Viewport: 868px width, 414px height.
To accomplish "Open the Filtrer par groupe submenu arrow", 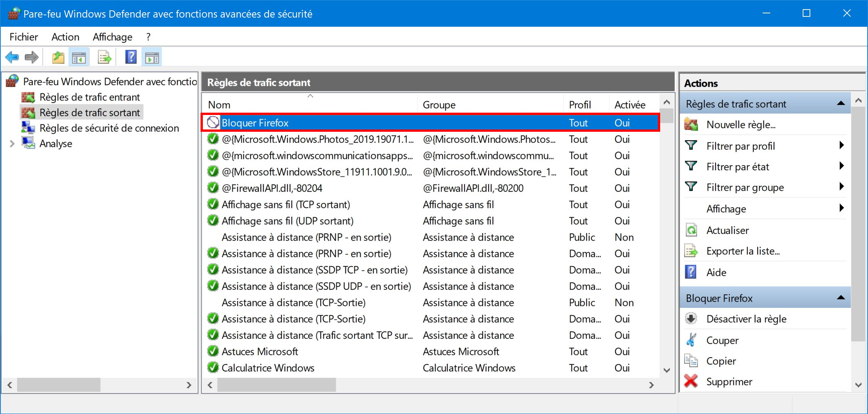I will 842,187.
